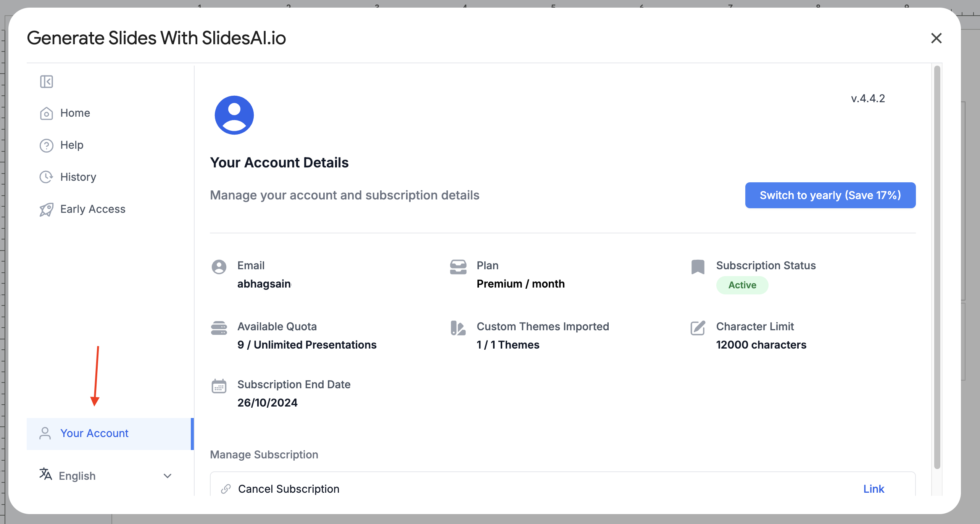Open the Cancel Subscription Link
Image resolution: width=980 pixels, height=524 pixels.
874,489
